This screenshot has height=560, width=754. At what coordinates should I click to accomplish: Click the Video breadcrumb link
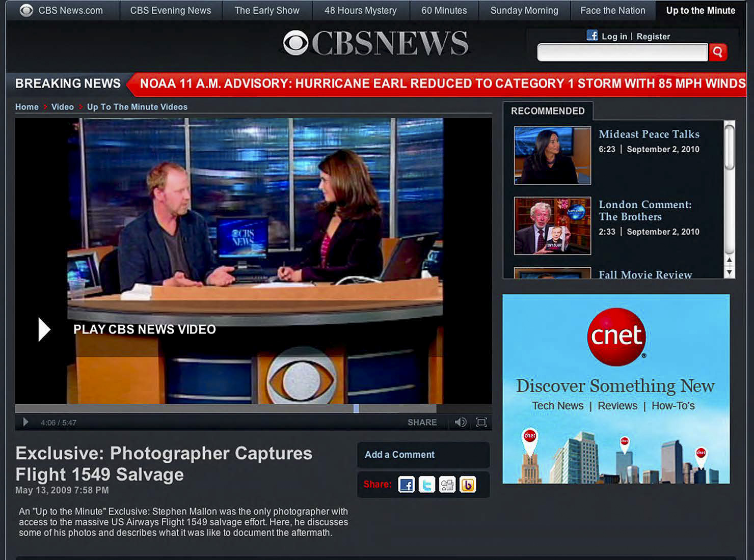pyautogui.click(x=63, y=107)
